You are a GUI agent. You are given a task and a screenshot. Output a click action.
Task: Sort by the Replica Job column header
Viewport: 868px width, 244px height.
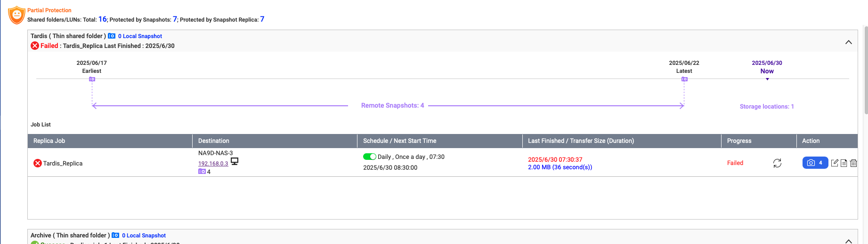coord(49,141)
